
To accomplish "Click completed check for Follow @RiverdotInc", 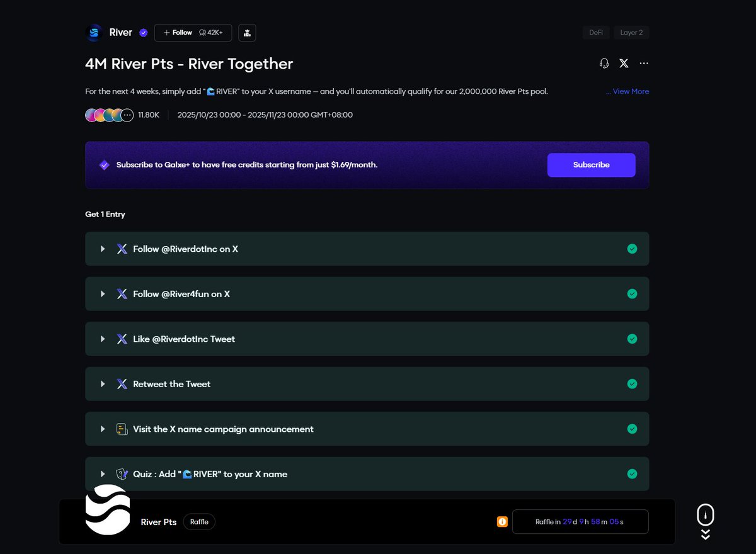I will [x=632, y=249].
